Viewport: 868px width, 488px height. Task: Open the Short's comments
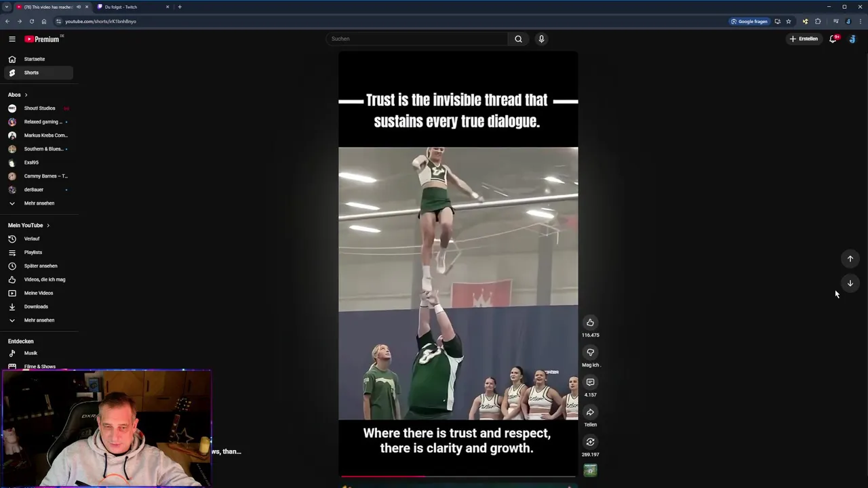[590, 382]
